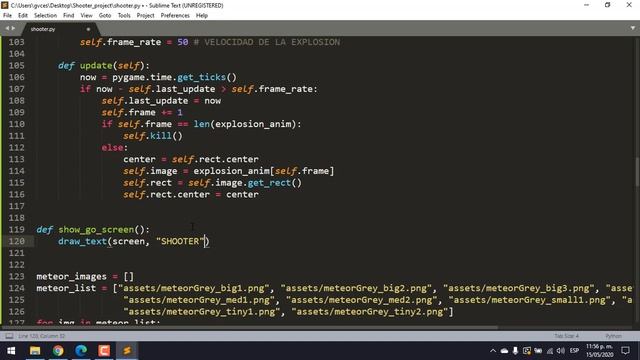
Task: Click "assets/meteorGrey_tiny1.png" string
Action: 202,312
